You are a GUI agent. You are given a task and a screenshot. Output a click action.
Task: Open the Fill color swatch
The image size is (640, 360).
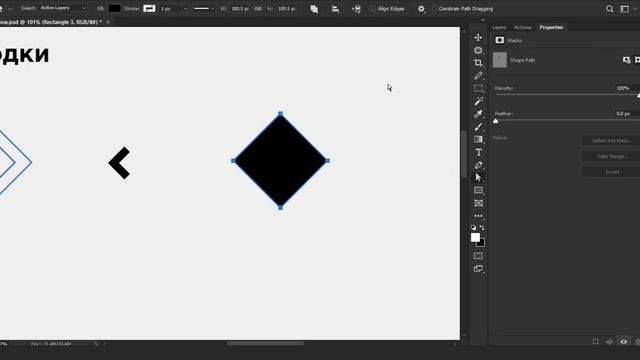click(x=114, y=9)
